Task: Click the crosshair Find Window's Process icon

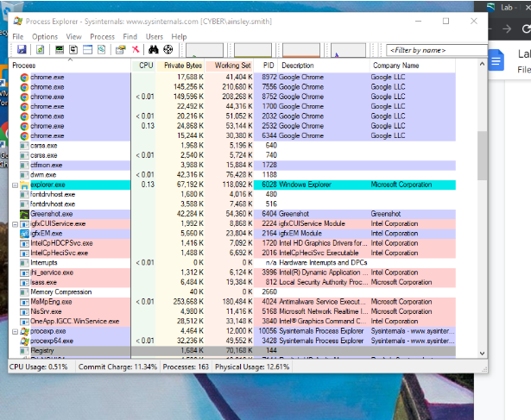Action: (168, 50)
